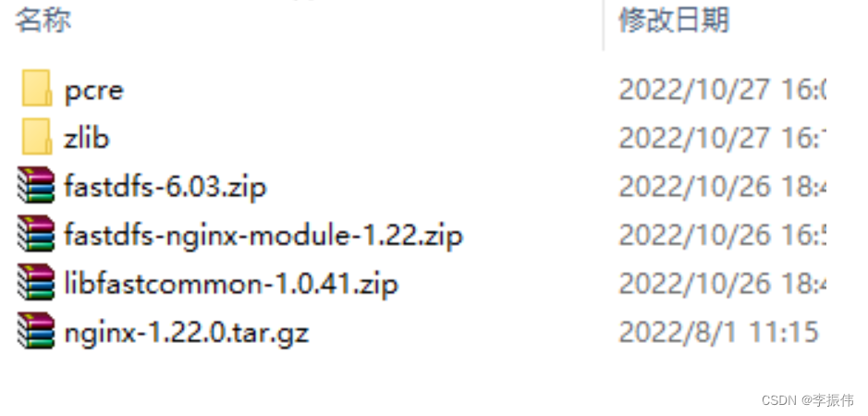Click the column divider between 名称 and 修改日期
This screenshot has width=868, height=416.
click(x=603, y=25)
